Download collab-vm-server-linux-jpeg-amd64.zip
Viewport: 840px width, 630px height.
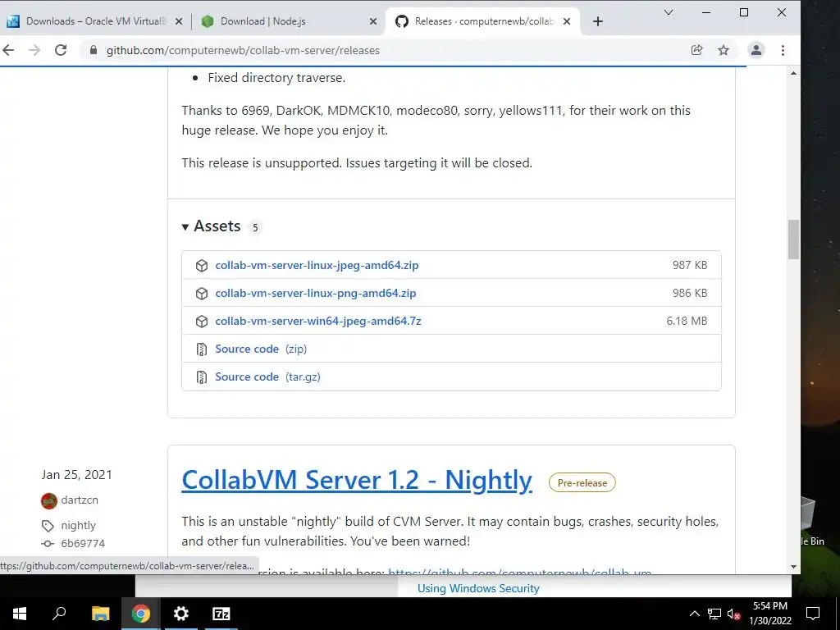(x=317, y=265)
